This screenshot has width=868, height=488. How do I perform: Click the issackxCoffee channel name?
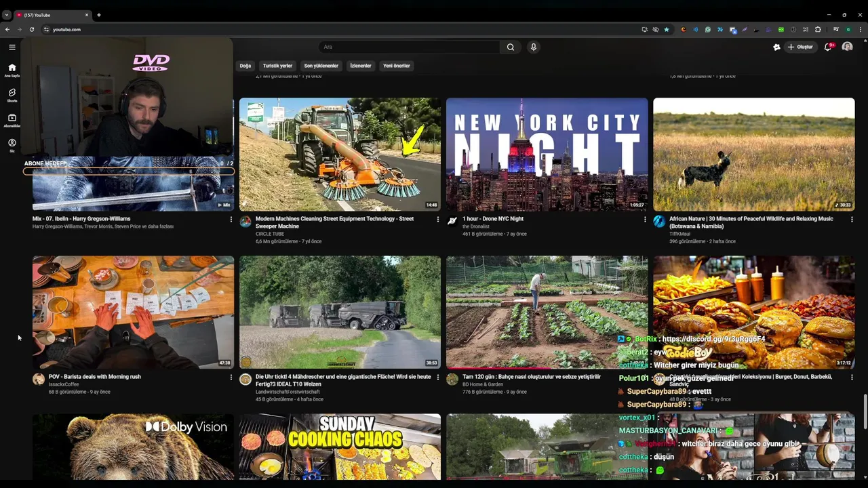(64, 384)
